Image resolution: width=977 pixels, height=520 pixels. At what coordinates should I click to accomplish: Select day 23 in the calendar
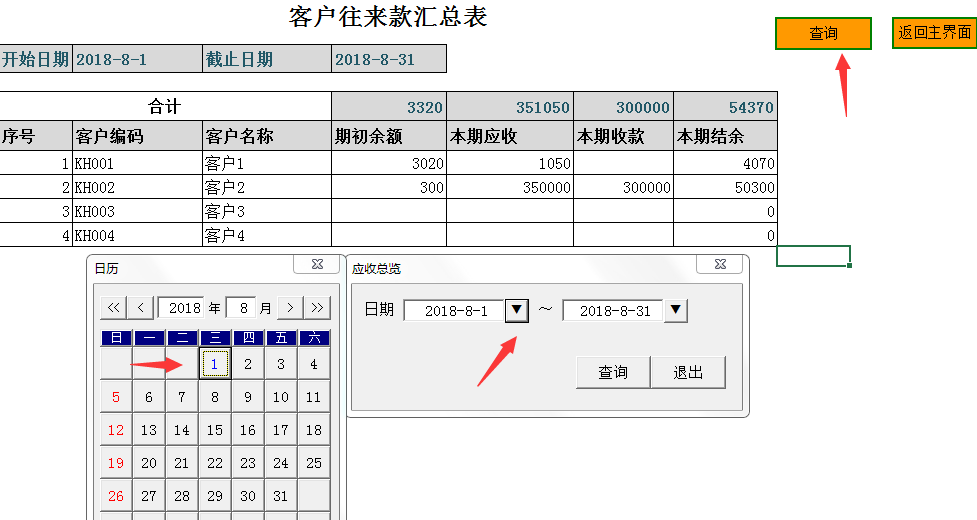(x=248, y=463)
